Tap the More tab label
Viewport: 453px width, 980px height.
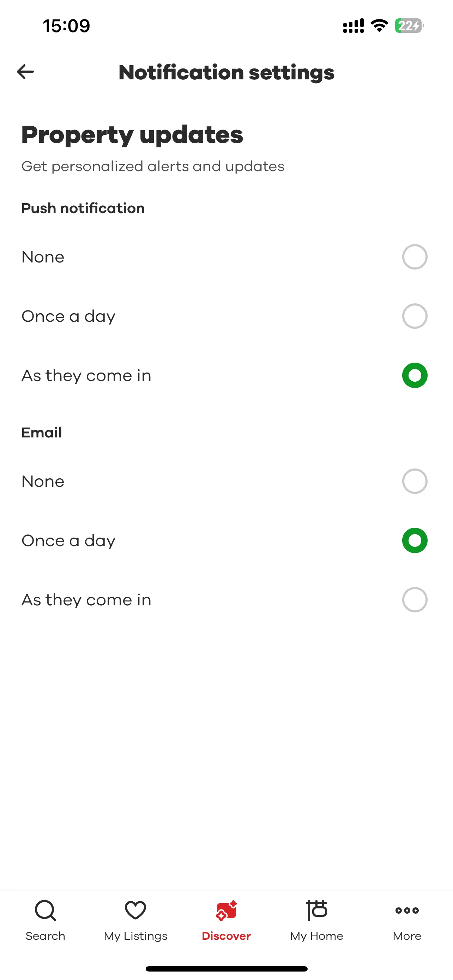click(x=407, y=936)
